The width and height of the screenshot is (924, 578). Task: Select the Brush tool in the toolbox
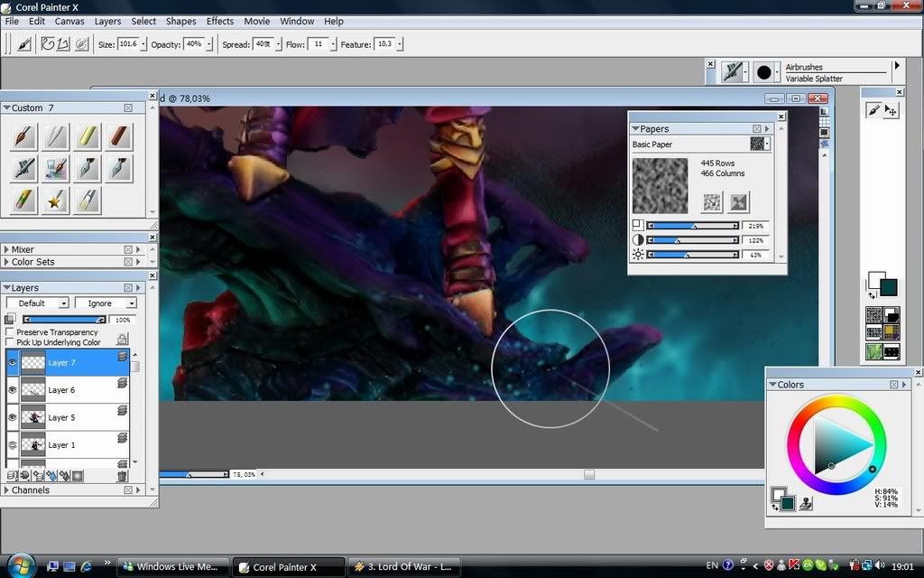pos(873,109)
